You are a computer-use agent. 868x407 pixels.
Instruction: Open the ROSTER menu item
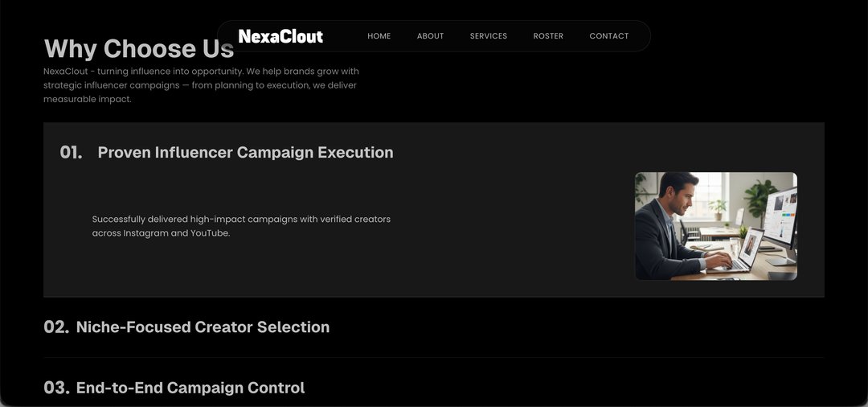[548, 36]
